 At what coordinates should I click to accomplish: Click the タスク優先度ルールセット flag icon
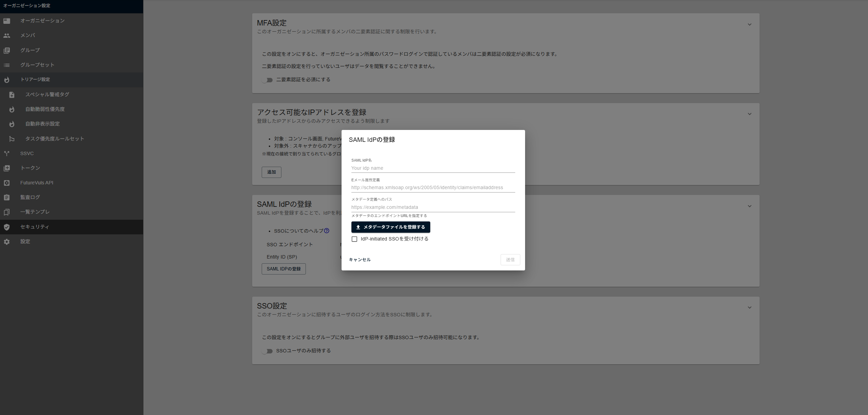(12, 139)
